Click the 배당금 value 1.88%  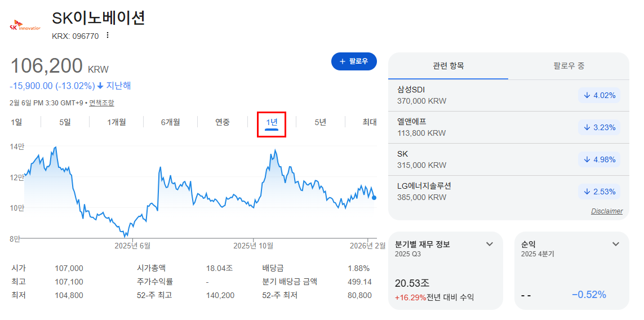[x=358, y=269]
